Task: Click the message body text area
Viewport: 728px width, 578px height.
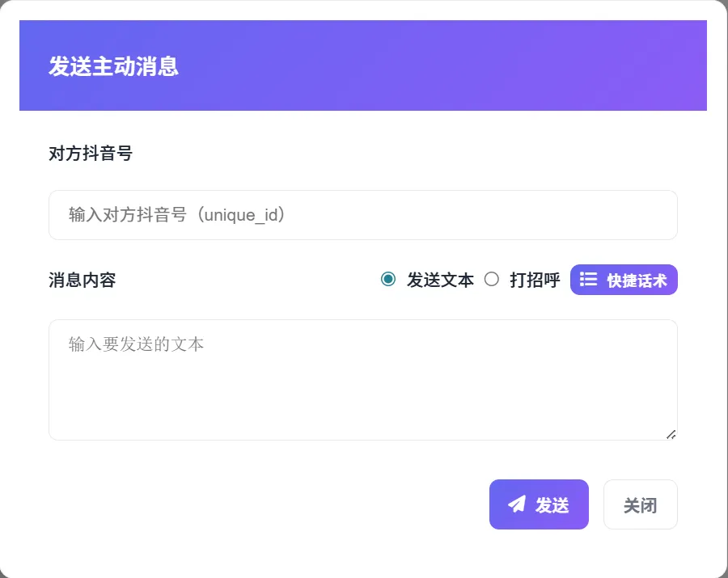Action: [x=362, y=380]
